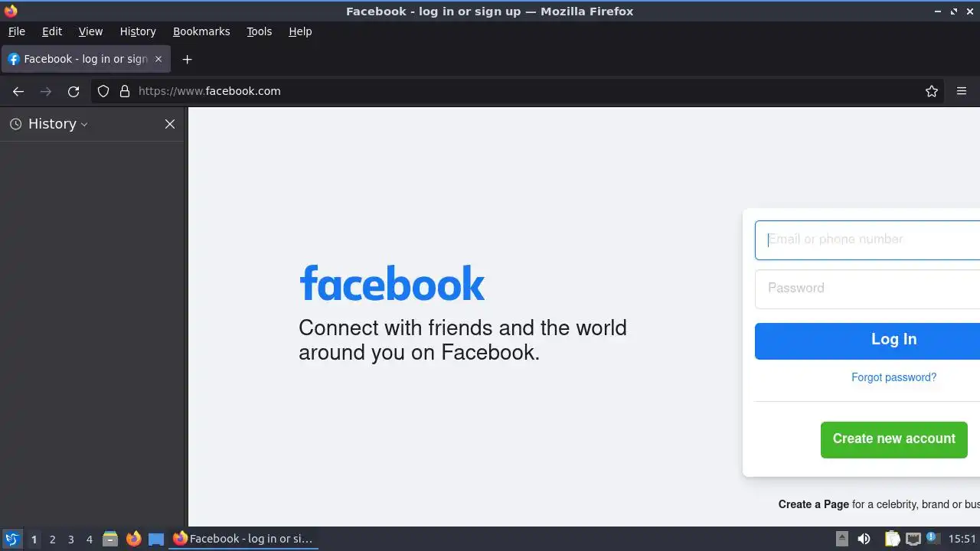Follow the Create a Page link
This screenshot has height=551, width=980.
click(813, 504)
